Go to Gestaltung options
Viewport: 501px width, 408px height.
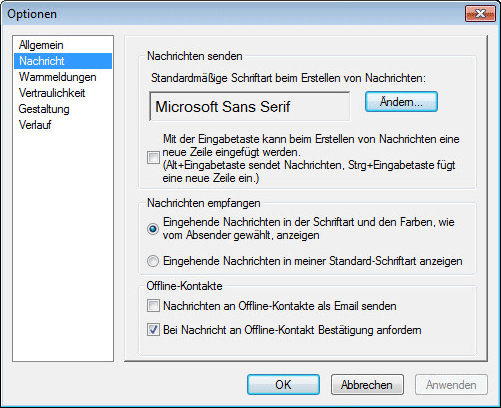point(44,109)
